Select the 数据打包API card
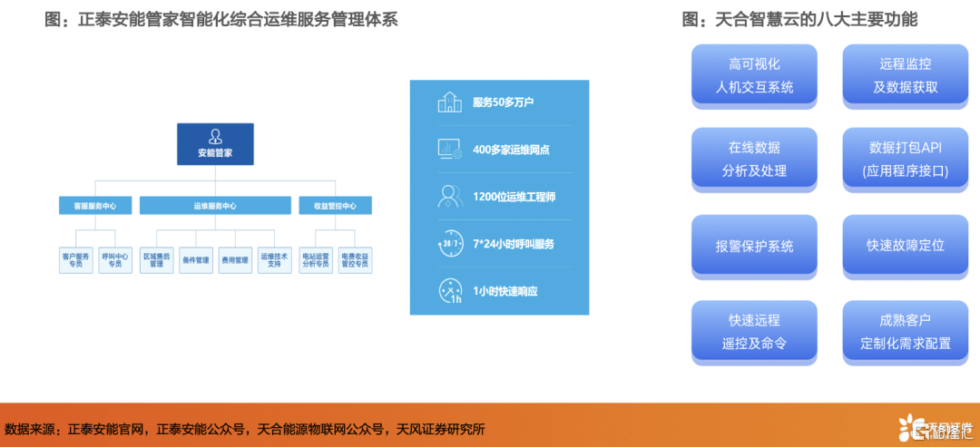980x447 pixels. (906, 160)
